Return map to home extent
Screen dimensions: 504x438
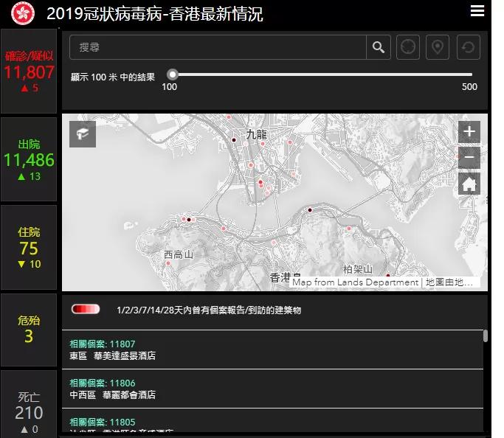pyautogui.click(x=469, y=184)
